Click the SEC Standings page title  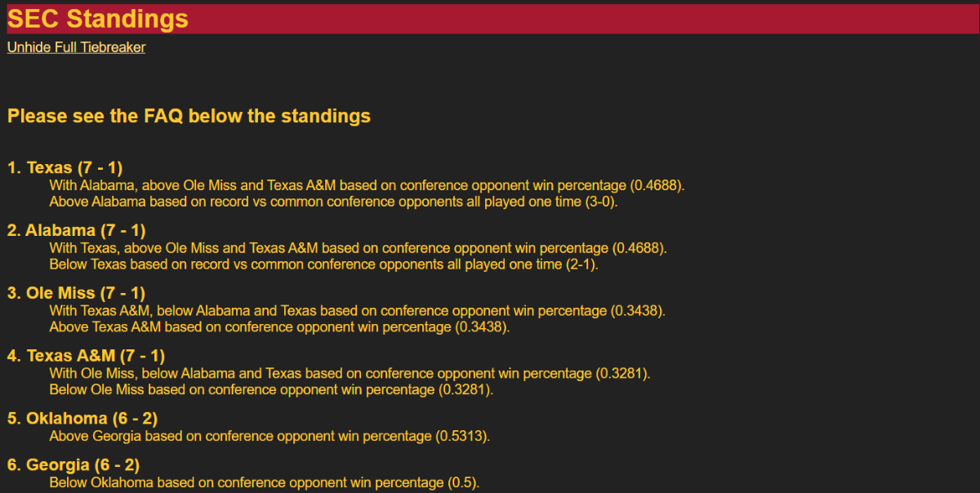pyautogui.click(x=98, y=19)
